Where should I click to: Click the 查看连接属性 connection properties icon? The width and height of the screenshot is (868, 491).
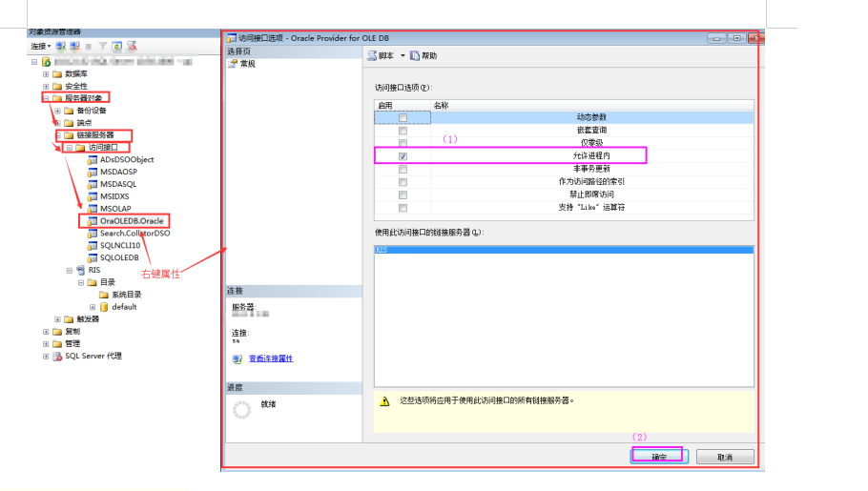click(x=237, y=358)
